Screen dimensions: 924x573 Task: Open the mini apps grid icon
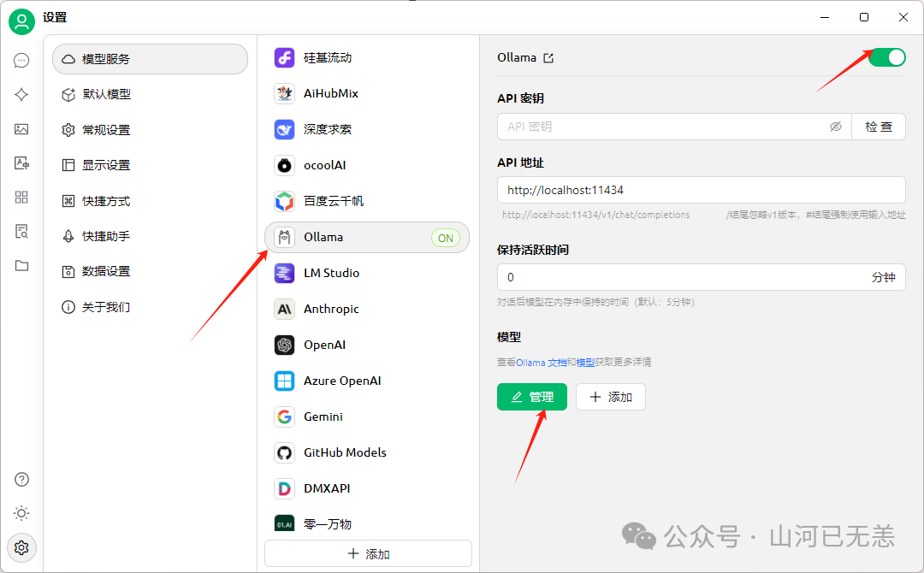click(21, 198)
